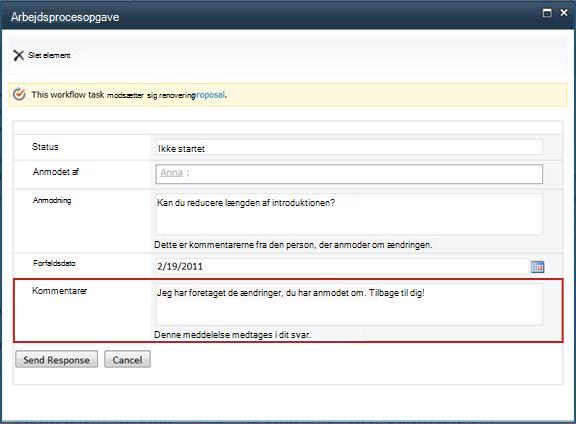Image resolution: width=576 pixels, height=424 pixels.
Task: Click the Anna user link
Action: pyautogui.click(x=172, y=172)
